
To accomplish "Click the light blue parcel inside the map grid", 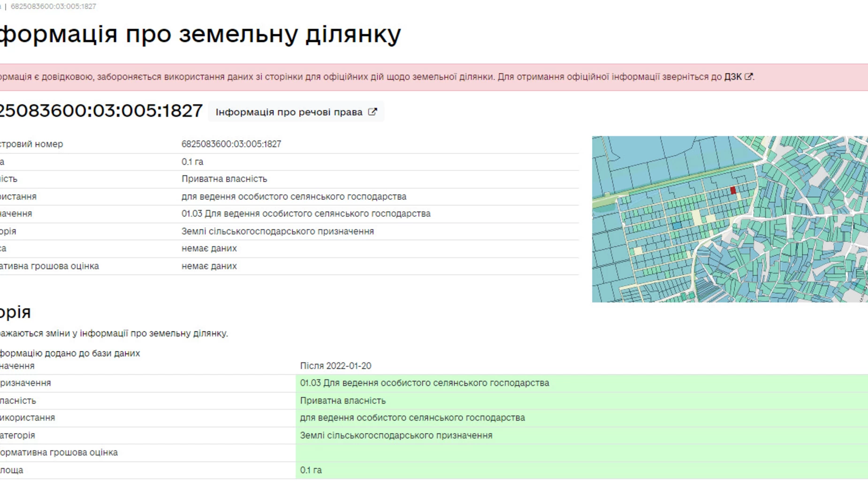I will tap(677, 225).
